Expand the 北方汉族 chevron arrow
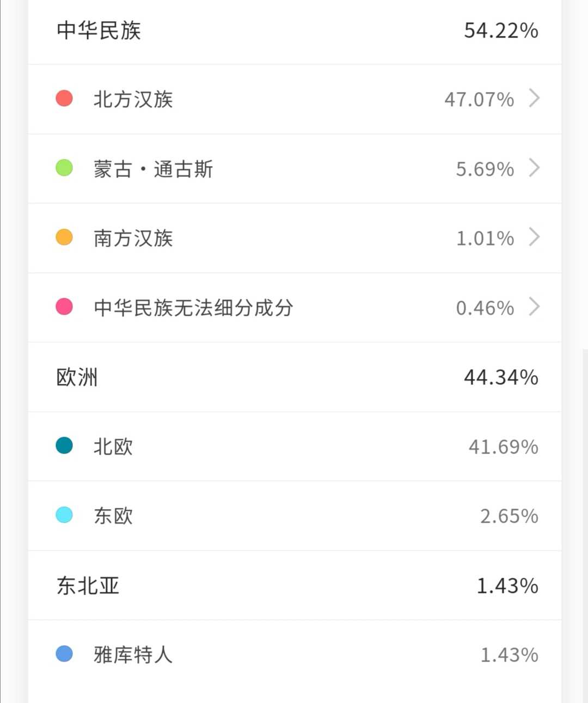The image size is (588, 703). click(x=534, y=99)
